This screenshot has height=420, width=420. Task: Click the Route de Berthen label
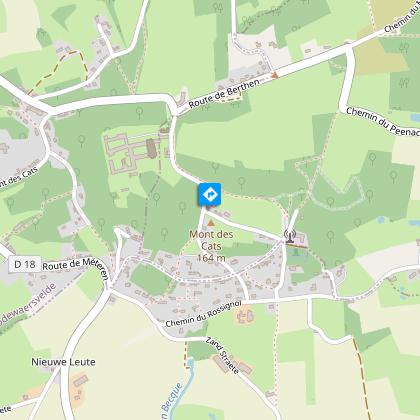224,93
